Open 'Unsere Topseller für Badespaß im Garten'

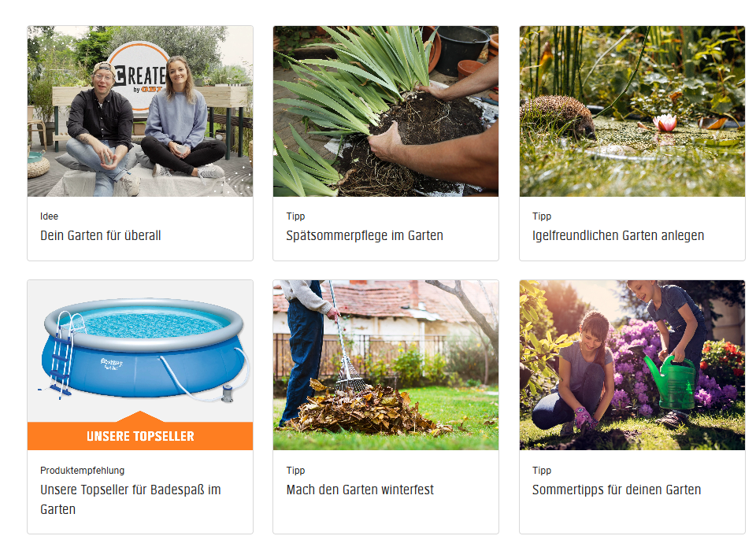(x=130, y=499)
